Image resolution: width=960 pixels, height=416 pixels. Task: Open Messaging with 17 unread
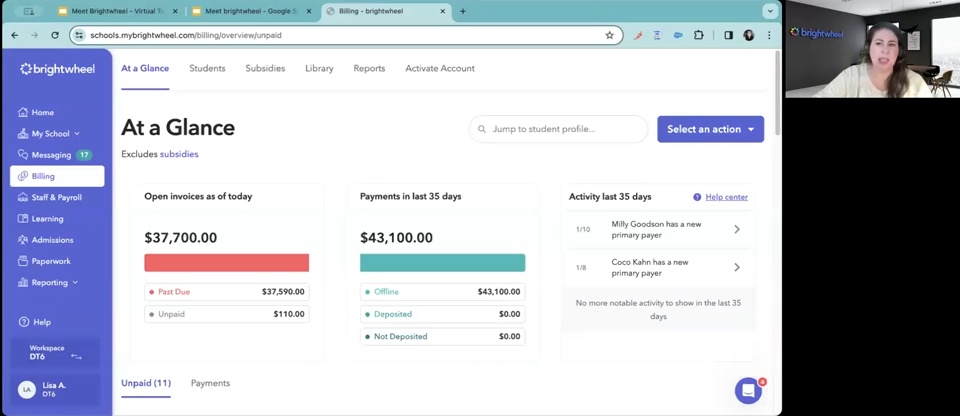point(54,155)
